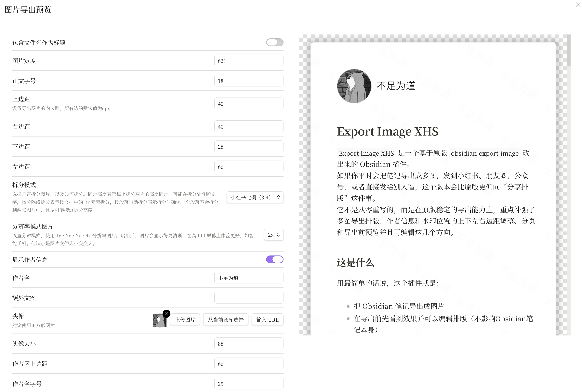Disable the 显示作者信息 switch

pos(274,259)
